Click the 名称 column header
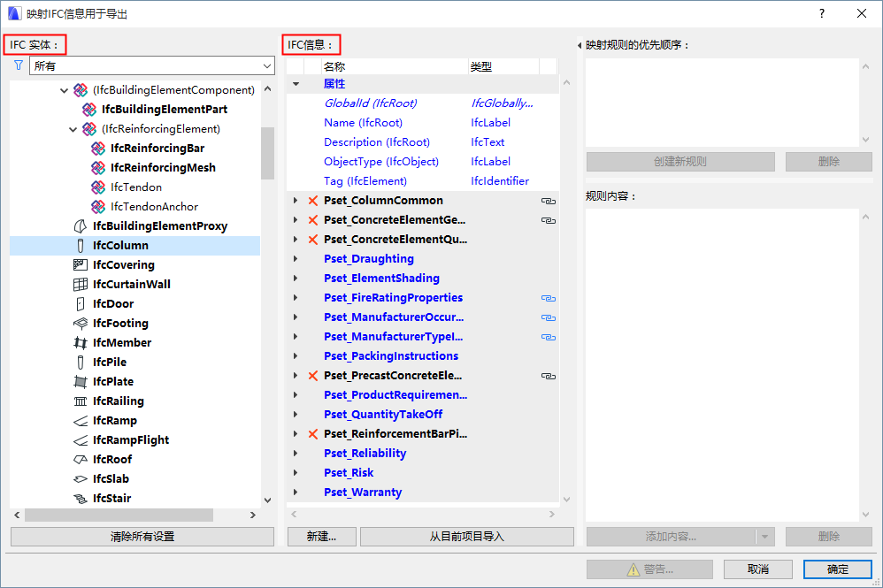 [x=395, y=66]
